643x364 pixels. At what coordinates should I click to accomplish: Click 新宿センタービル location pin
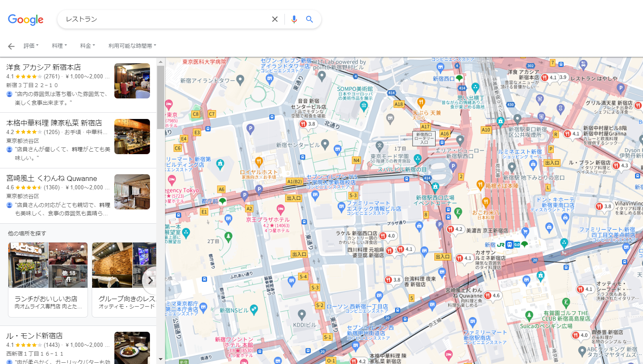click(325, 144)
